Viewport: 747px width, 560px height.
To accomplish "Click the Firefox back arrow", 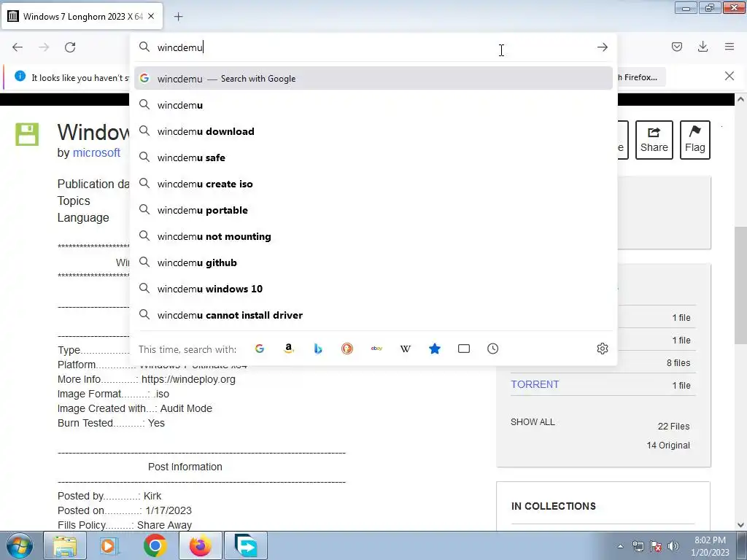I will [18, 47].
